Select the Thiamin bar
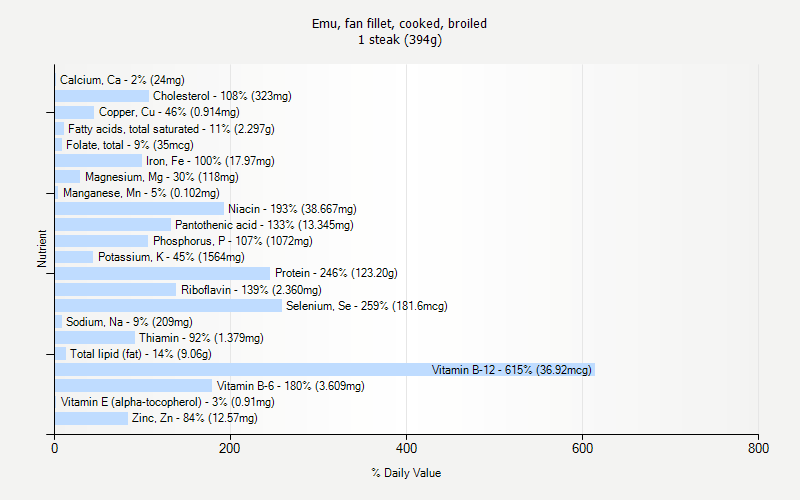This screenshot has width=800, height=500. [x=94, y=338]
